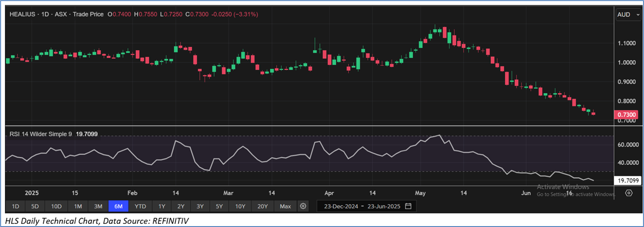The height and width of the screenshot is (227, 644).
Task: Switch to 5D time range
Action: coord(35,206)
